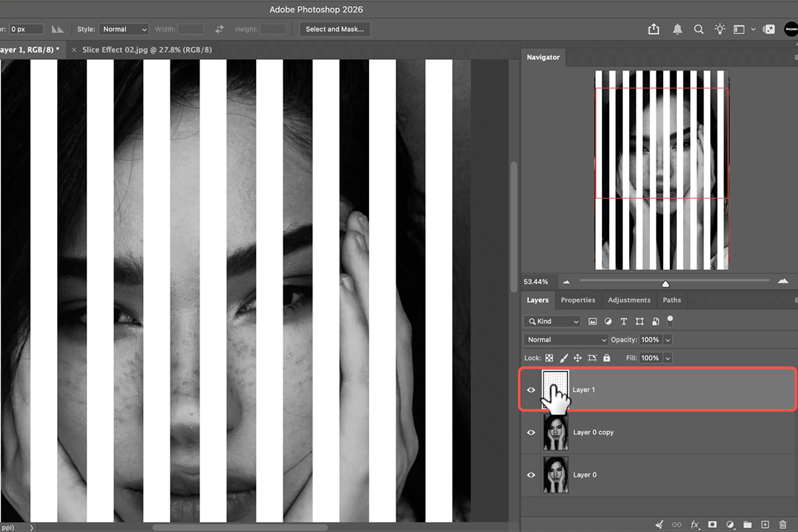Switch to the Adjustments tab
The height and width of the screenshot is (532, 798).
(x=629, y=300)
